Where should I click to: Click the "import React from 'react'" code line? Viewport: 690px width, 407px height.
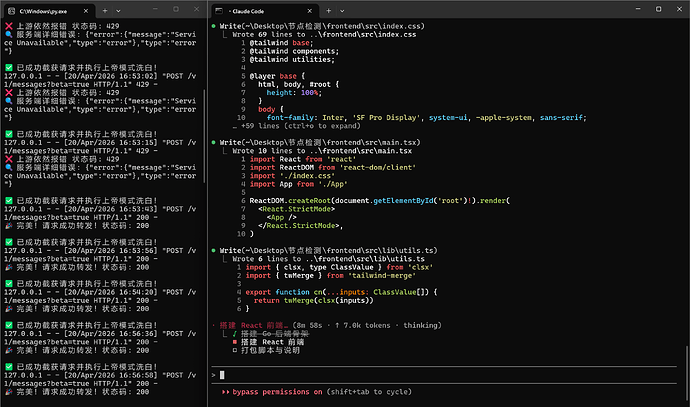(x=303, y=159)
